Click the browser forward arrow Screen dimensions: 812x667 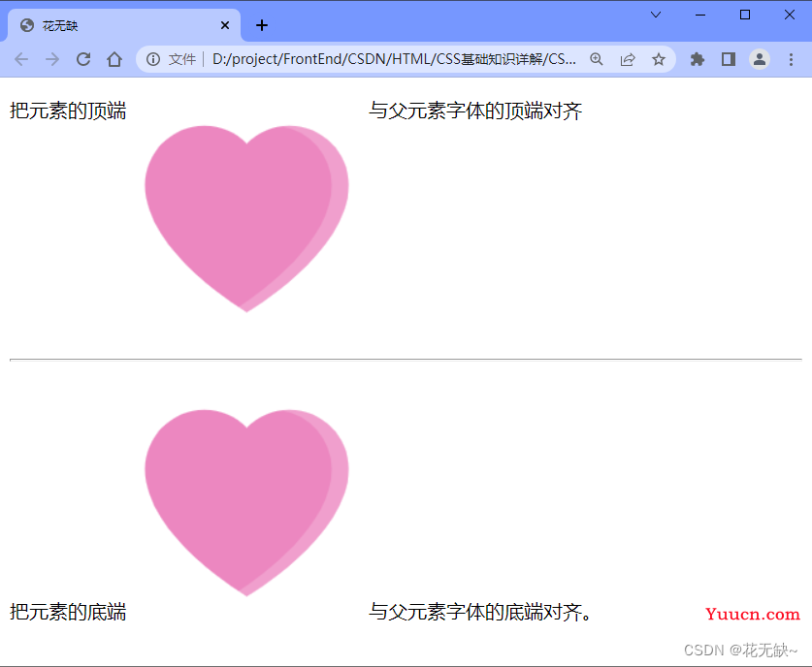point(52,59)
